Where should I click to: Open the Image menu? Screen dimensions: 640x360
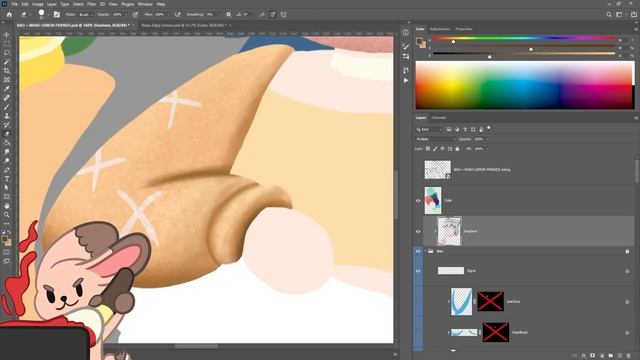click(x=38, y=4)
